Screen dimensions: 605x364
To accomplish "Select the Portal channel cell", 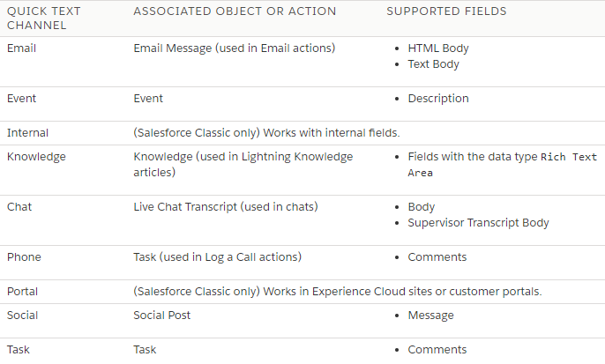I will (22, 291).
